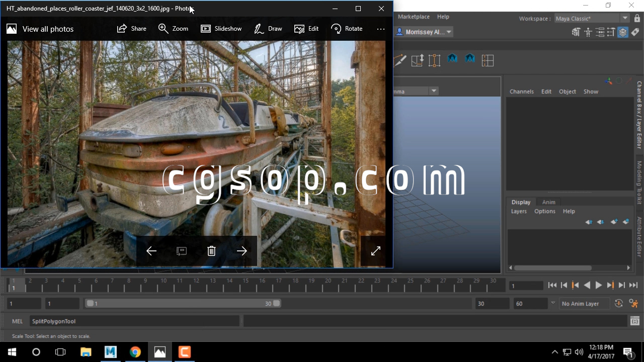Toggle the Tool Settings icon

coord(611,32)
